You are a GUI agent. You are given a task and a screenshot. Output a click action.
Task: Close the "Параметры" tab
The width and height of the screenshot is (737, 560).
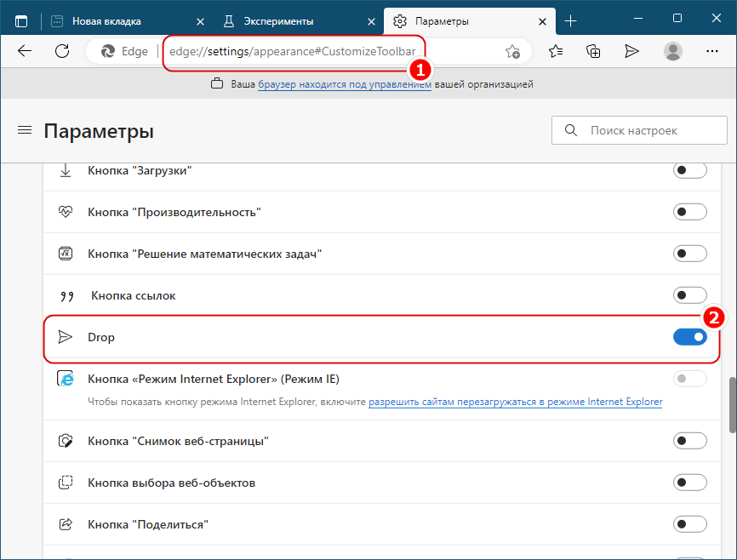click(x=542, y=21)
